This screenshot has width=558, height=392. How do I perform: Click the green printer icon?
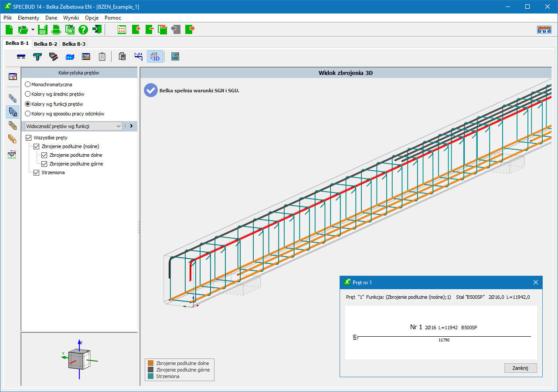tap(56, 30)
